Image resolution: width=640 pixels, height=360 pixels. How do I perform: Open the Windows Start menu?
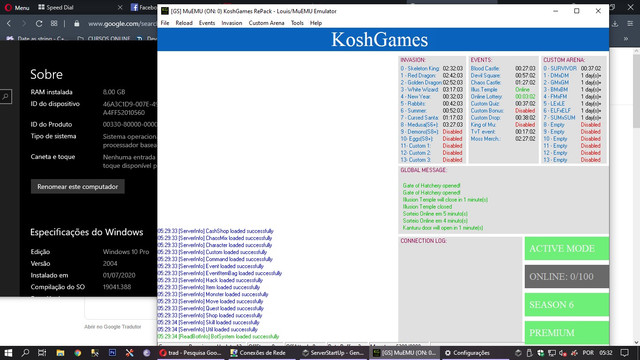coord(8,353)
